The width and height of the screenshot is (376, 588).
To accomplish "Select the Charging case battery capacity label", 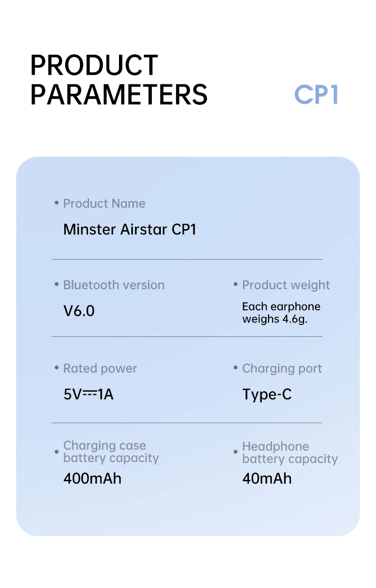I will tap(111, 452).
